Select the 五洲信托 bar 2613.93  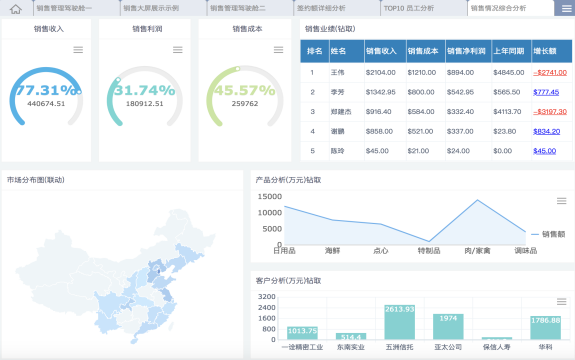coord(400,322)
